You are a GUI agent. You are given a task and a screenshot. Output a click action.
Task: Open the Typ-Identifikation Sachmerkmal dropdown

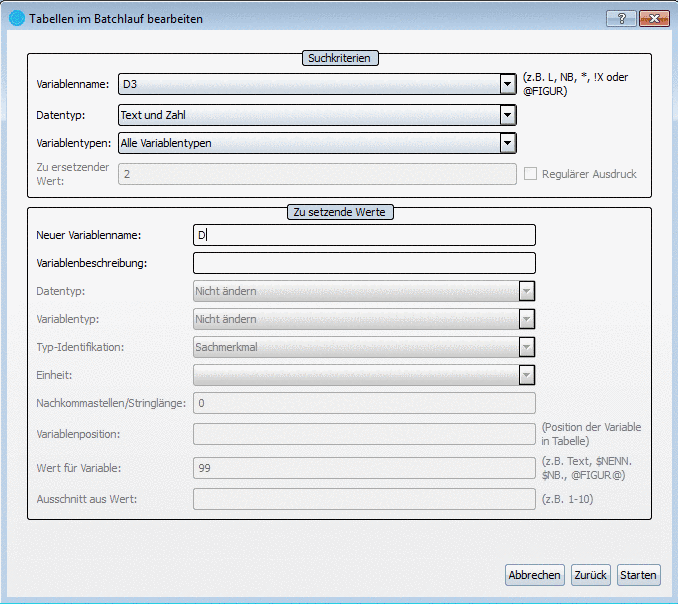(526, 347)
